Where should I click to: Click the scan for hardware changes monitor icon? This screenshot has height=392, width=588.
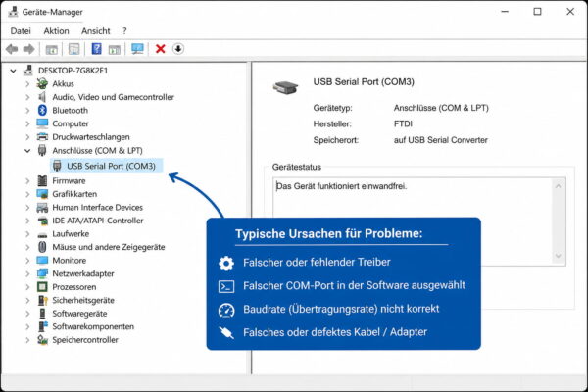pos(137,49)
